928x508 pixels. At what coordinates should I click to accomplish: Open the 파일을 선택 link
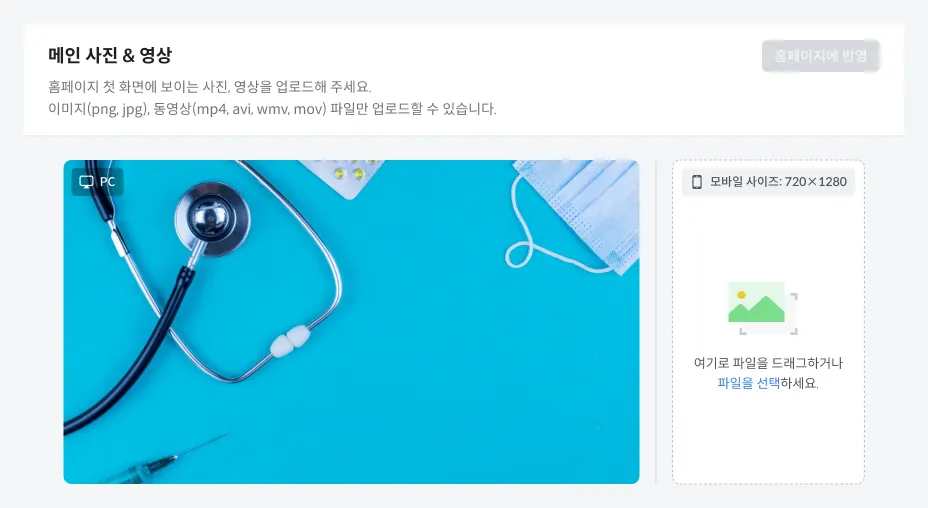pyautogui.click(x=748, y=383)
